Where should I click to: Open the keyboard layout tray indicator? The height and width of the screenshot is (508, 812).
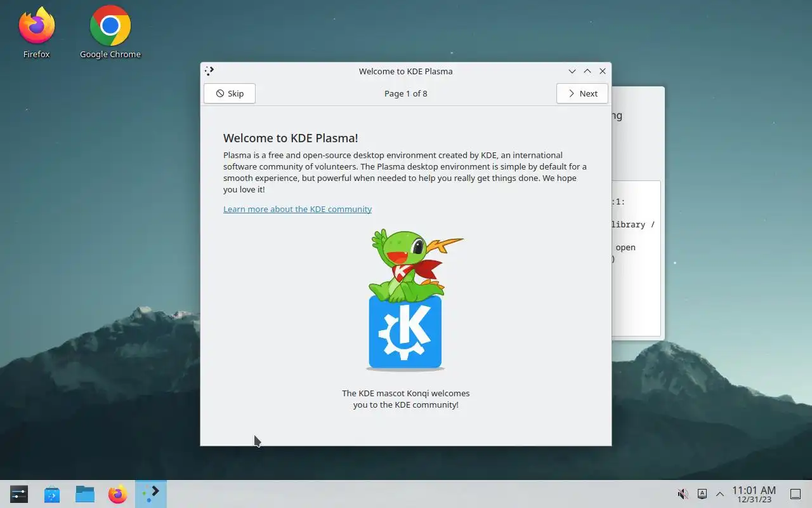tap(702, 494)
